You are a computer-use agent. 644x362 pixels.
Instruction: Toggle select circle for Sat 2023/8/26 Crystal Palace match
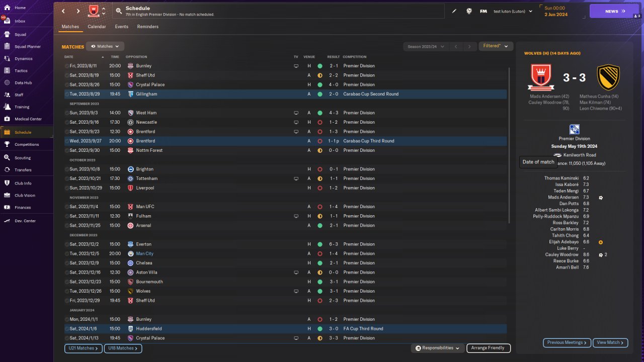pos(67,84)
